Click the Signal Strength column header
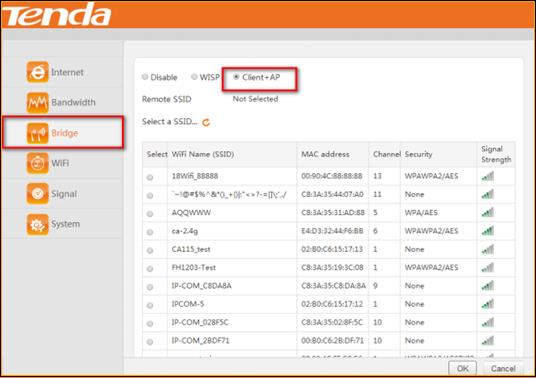Screen dimensions: 536x378 point(496,154)
